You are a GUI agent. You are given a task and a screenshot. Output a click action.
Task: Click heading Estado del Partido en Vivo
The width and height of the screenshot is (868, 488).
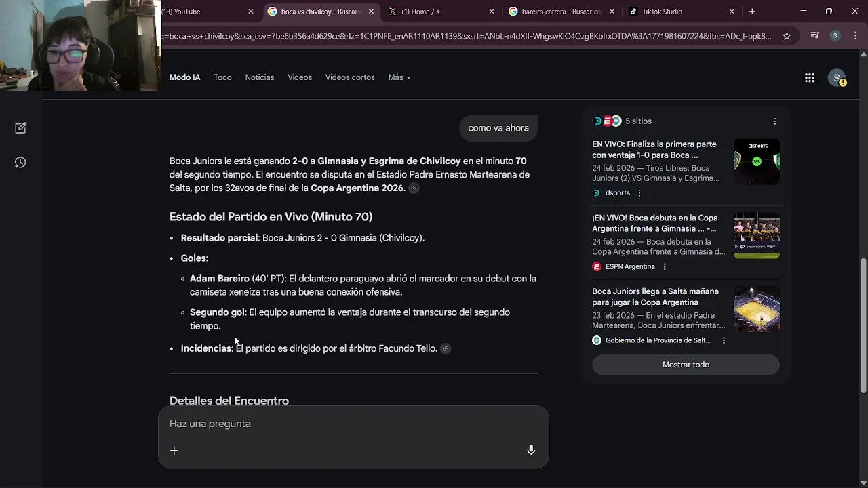[x=271, y=217]
